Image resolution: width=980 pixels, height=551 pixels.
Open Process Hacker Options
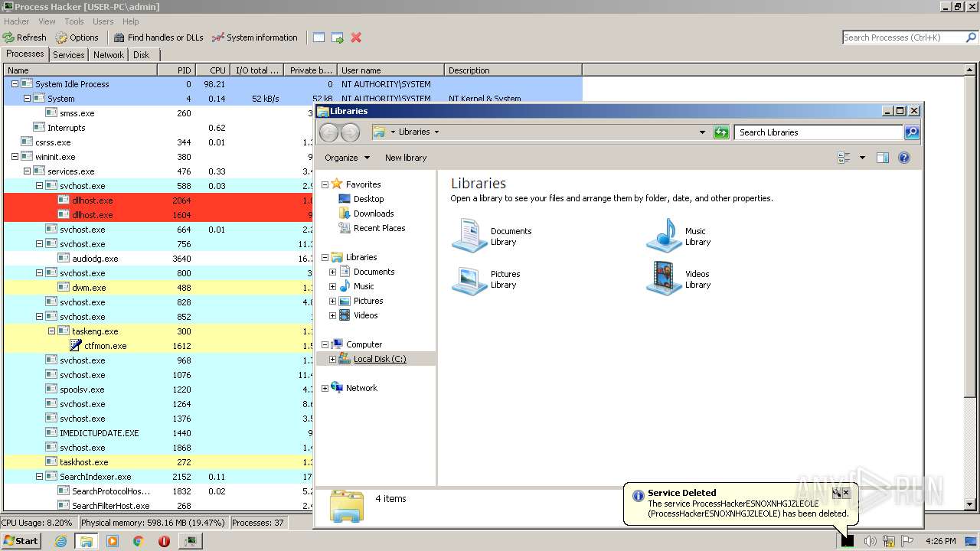click(x=77, y=37)
